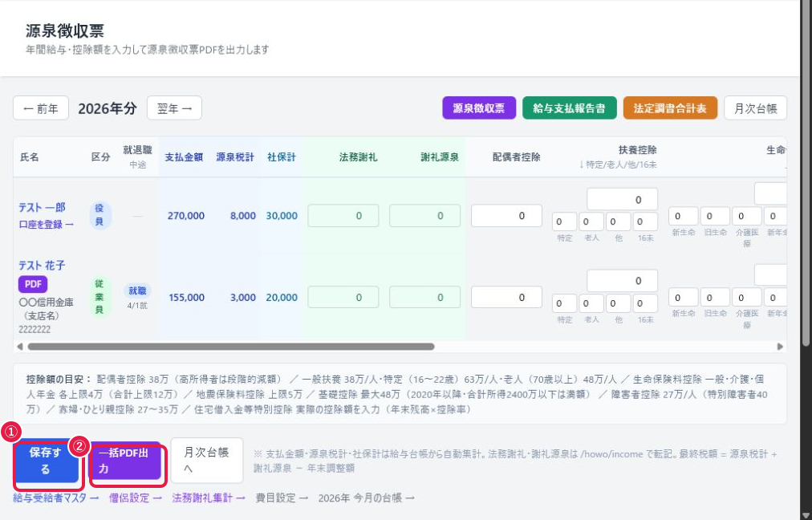Click the table's horizontal scrollbar thumb

point(231,347)
